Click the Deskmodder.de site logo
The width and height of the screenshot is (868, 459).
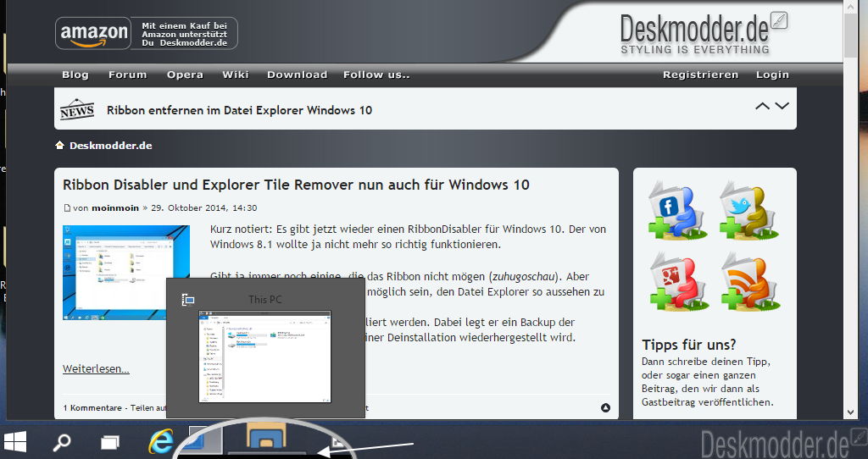point(703,33)
